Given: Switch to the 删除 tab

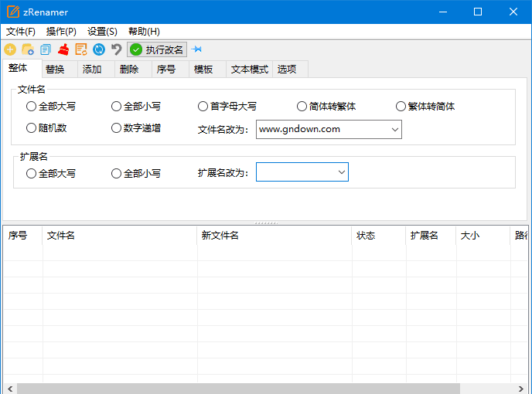Looking at the screenshot, I should click(x=133, y=70).
